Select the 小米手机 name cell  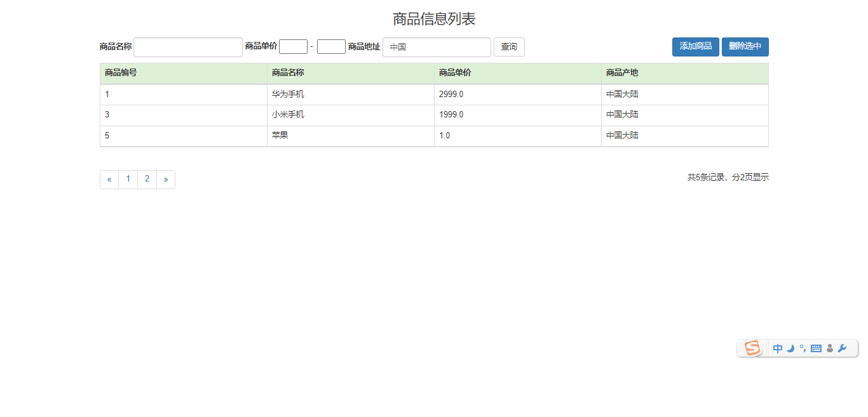coord(351,115)
